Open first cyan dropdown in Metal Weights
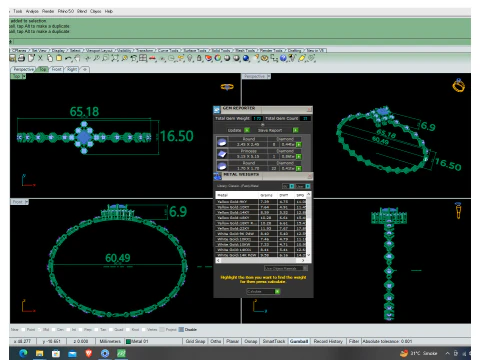The image size is (480, 360). click(292, 186)
